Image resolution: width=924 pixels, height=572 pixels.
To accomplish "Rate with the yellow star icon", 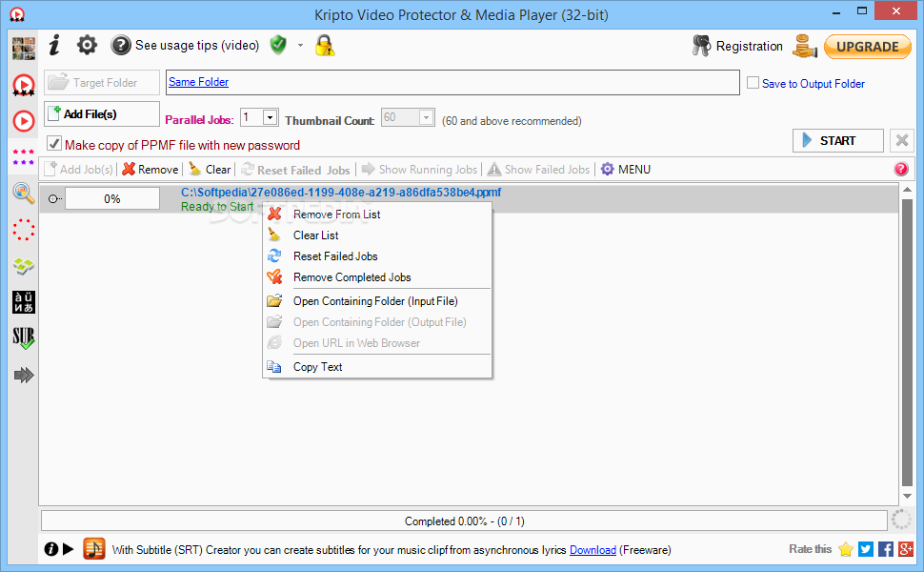I will click(846, 549).
